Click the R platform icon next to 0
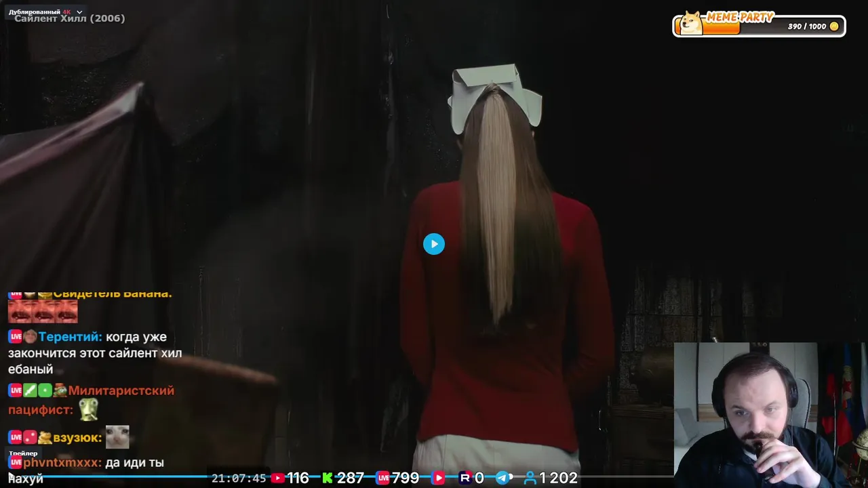This screenshot has height=488, width=868. [465, 478]
